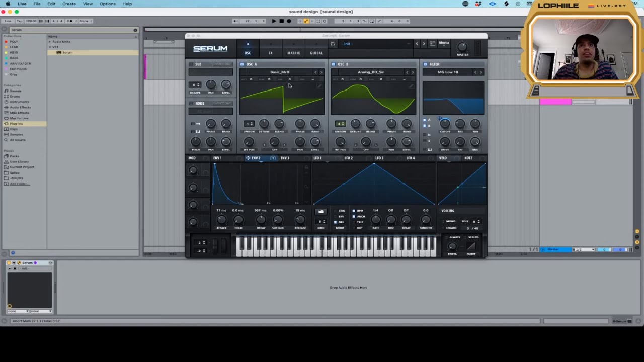Viewport: 644px width, 362px height.
Task: Click the Record button in Ableton transport
Action: coord(289,21)
